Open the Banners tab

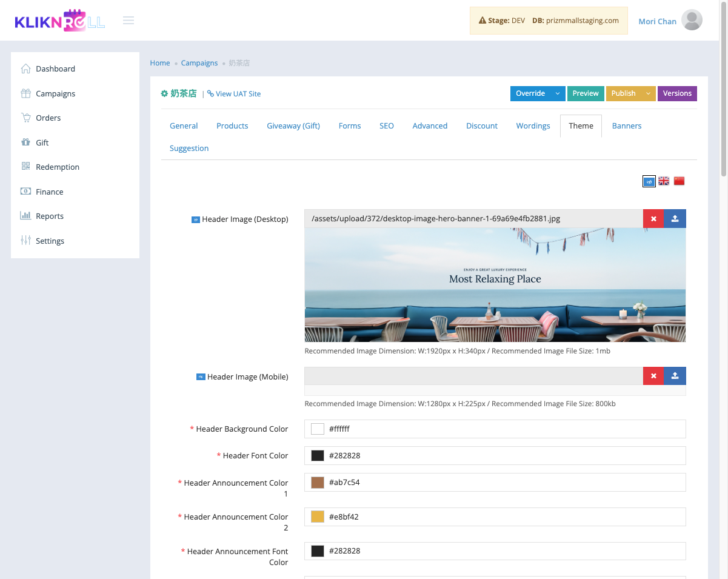pos(627,126)
